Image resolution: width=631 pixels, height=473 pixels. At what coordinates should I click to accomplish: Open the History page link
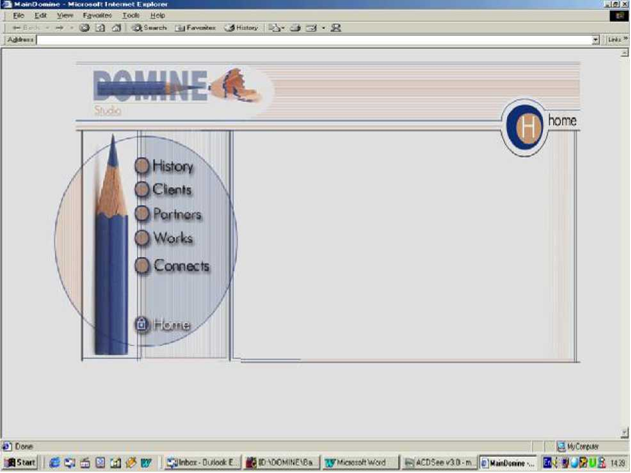click(173, 166)
